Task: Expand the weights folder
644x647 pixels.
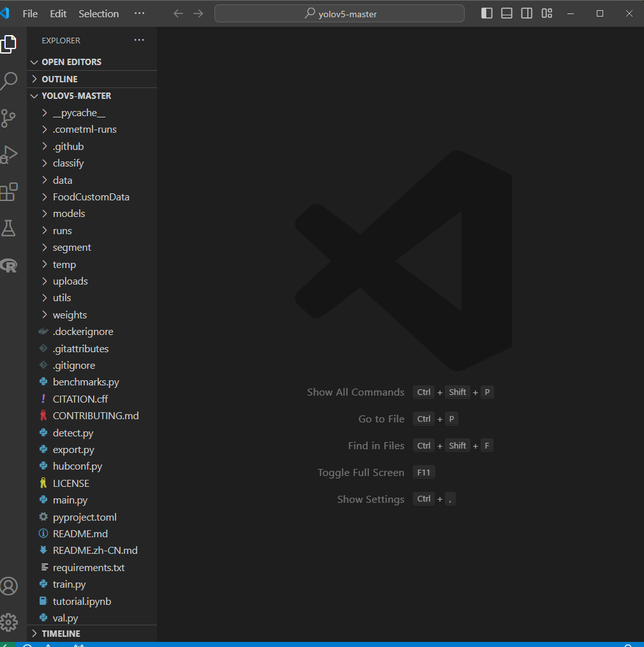Action: pos(92,315)
